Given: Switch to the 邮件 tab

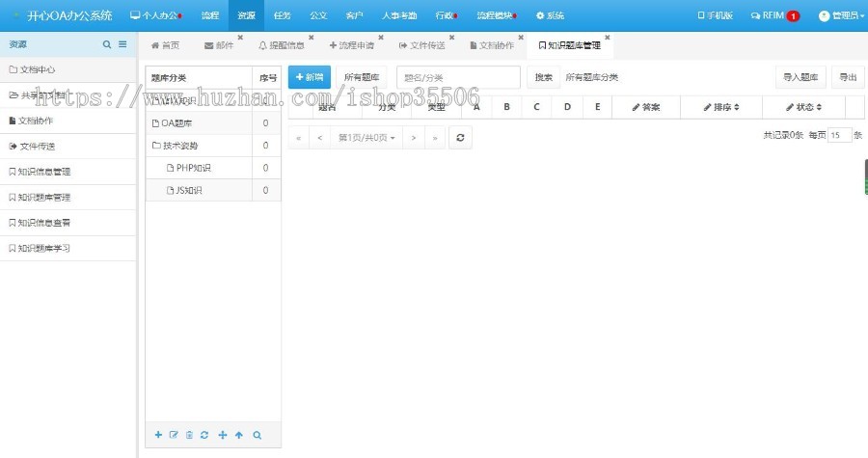Looking at the screenshot, I should coord(219,45).
